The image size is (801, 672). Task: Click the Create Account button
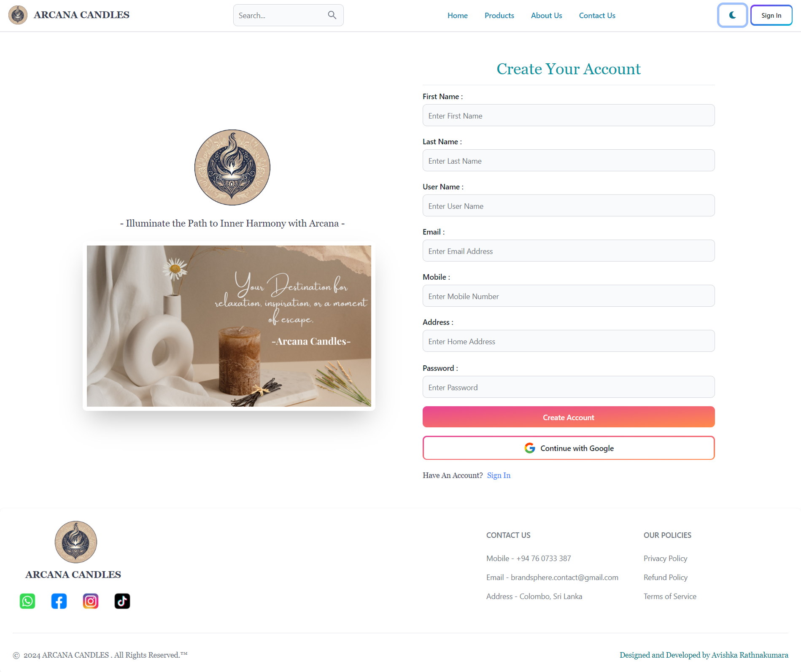pos(568,417)
